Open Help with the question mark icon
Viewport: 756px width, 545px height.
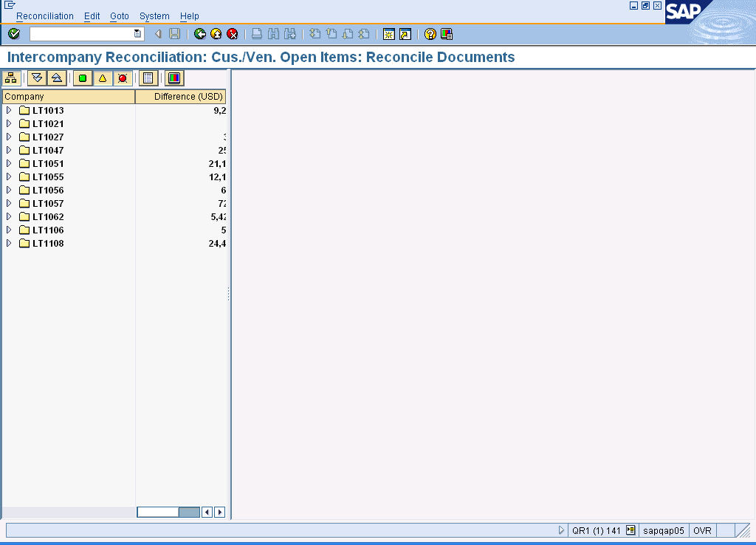coord(430,34)
